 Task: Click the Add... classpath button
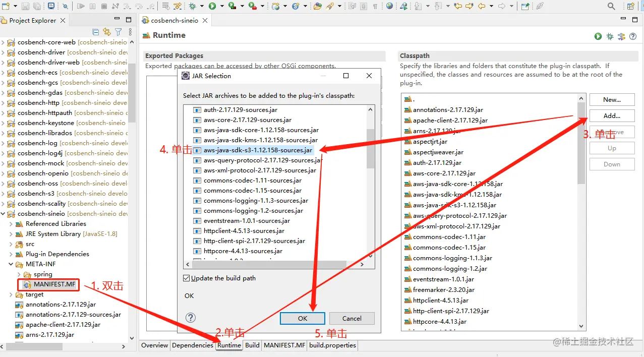[x=612, y=115]
